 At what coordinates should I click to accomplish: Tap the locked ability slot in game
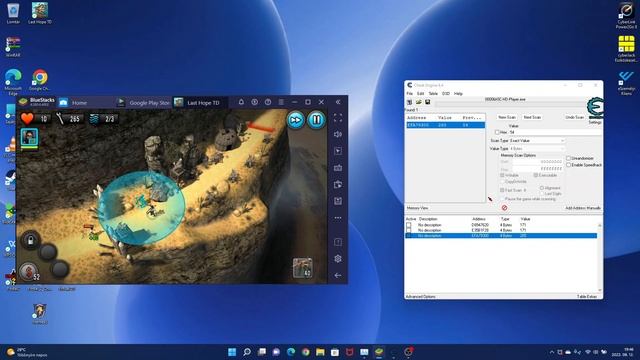[x=31, y=240]
